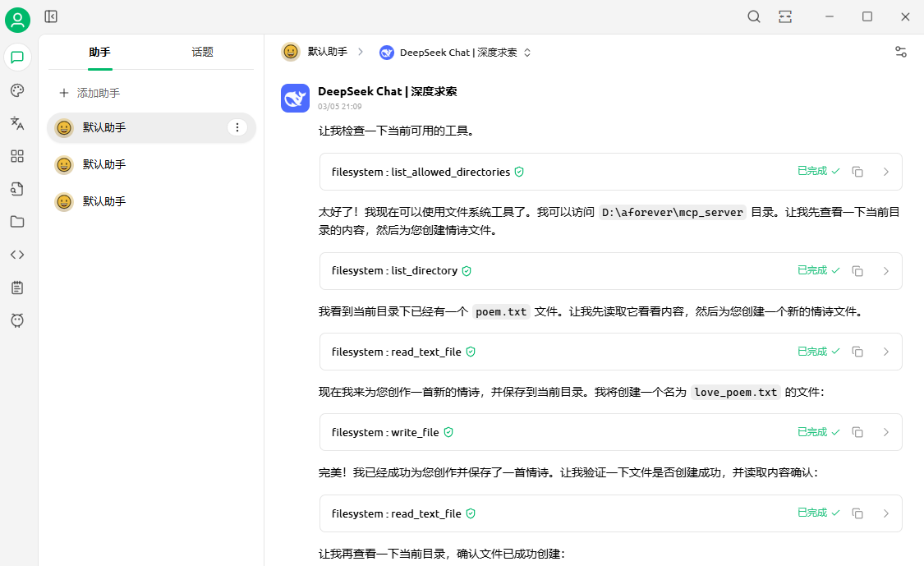Image resolution: width=924 pixels, height=566 pixels.
Task: Open the translate tool in sidebar
Action: click(17, 123)
